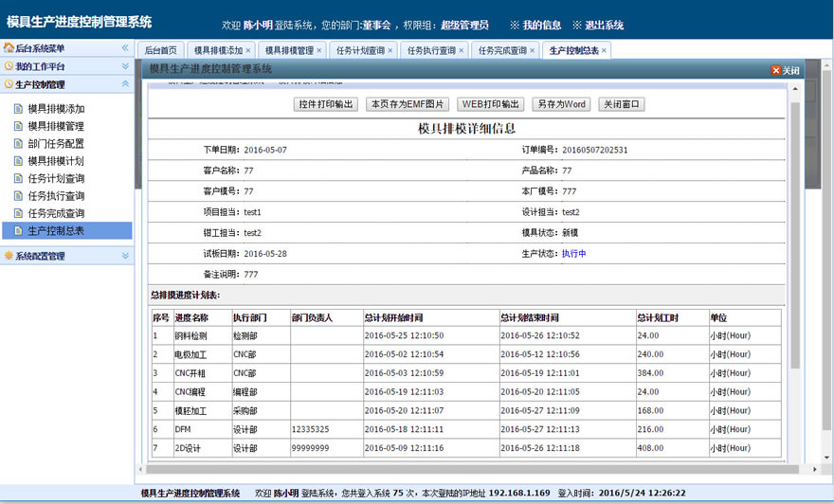This screenshot has width=834, height=504.
Task: Click the document icon beside 任务执行查询
Action: click(18, 196)
